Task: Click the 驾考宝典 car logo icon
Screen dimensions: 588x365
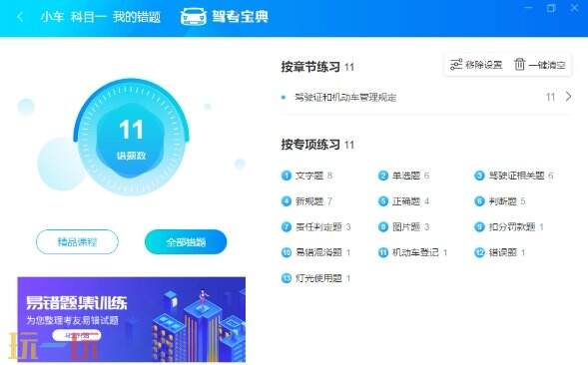Action: [193, 17]
